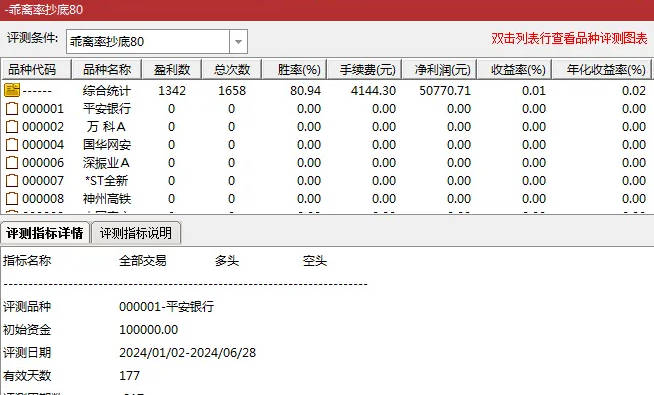The image size is (654, 395).
Task: Switch to 评测指标说明 tab
Action: [136, 233]
